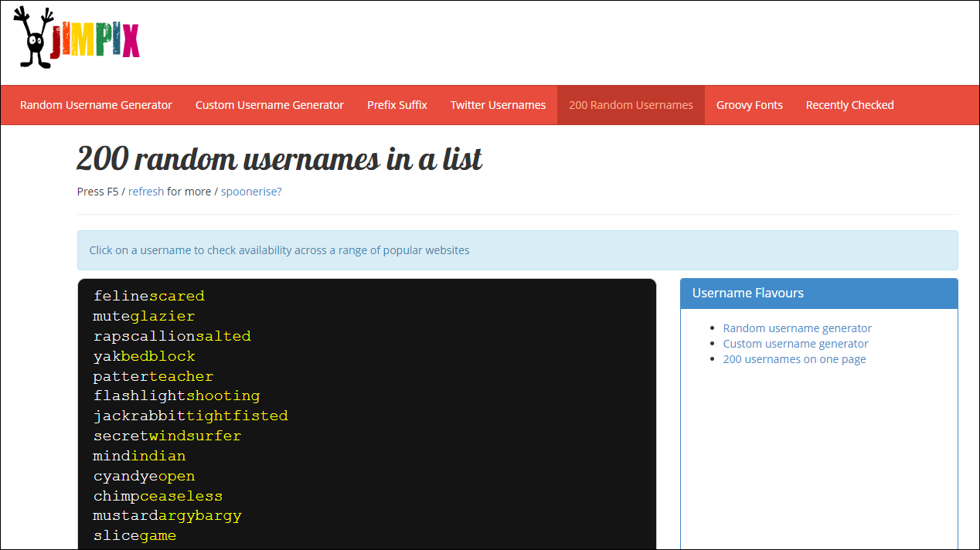
Task: Click the spoonerise? link
Action: (251, 192)
